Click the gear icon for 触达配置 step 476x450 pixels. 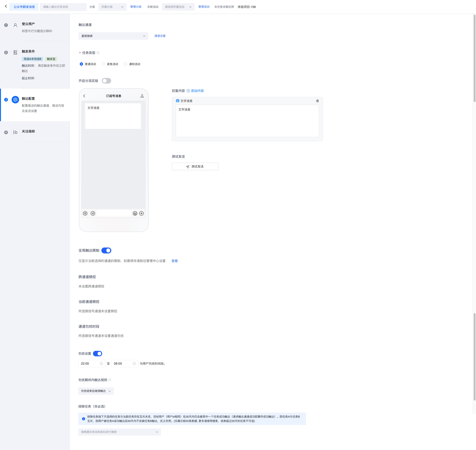coord(15,100)
